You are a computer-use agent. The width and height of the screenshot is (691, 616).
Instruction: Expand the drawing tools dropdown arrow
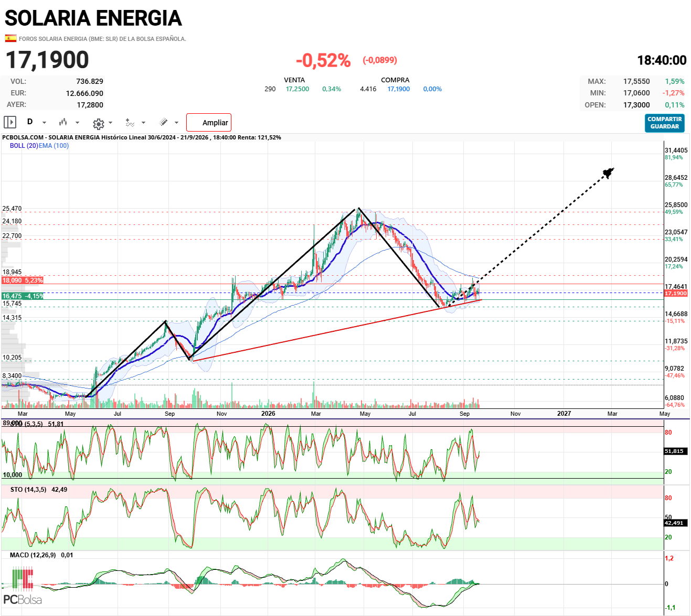[176, 123]
